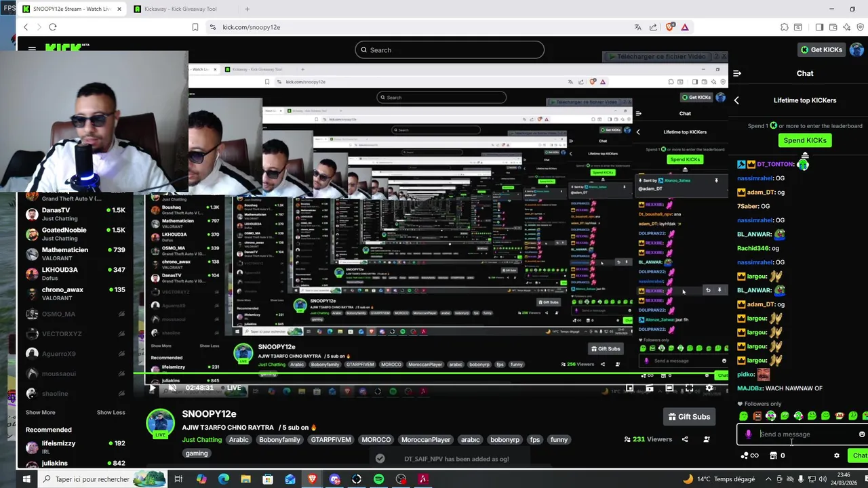Toggle the purple microphone in chat box
Screen dimensions: 868x488
click(x=749, y=434)
